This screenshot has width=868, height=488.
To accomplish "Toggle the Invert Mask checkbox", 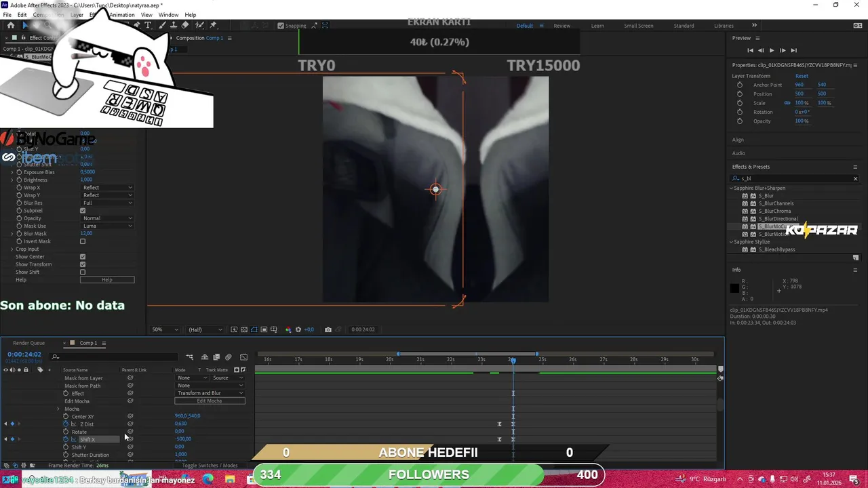I will 83,241.
